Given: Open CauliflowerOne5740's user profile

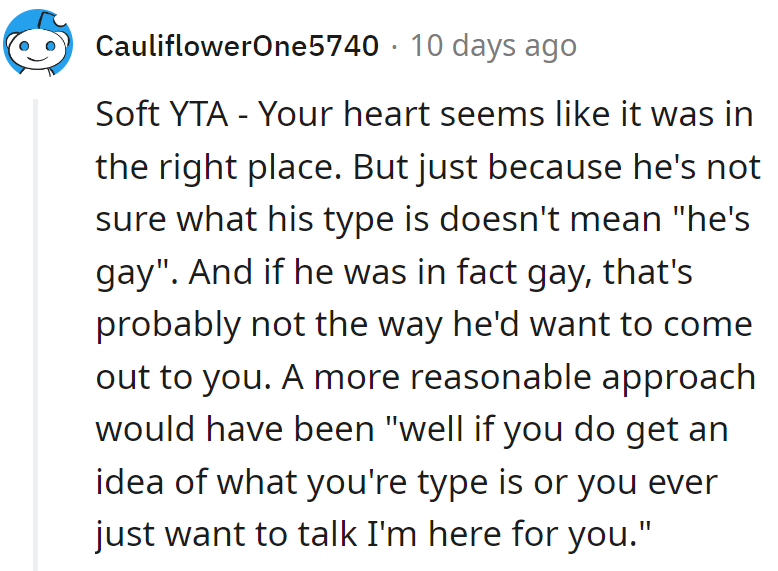Looking at the screenshot, I should (x=237, y=46).
